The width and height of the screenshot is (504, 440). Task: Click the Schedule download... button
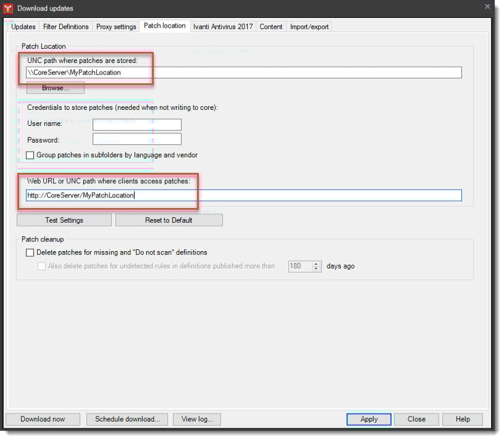[x=127, y=419]
